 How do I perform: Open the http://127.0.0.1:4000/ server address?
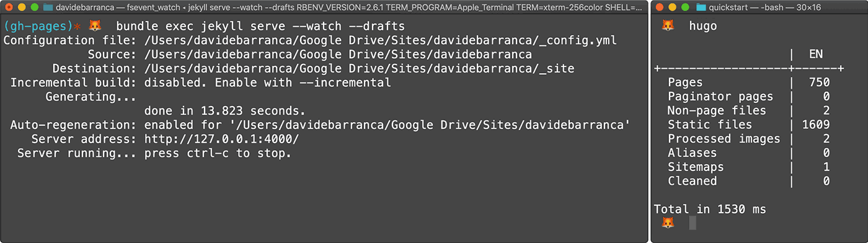221,139
